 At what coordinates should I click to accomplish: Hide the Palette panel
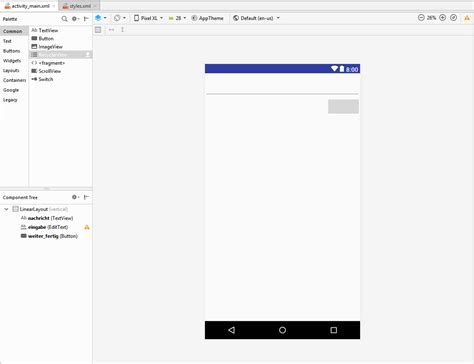[x=86, y=19]
